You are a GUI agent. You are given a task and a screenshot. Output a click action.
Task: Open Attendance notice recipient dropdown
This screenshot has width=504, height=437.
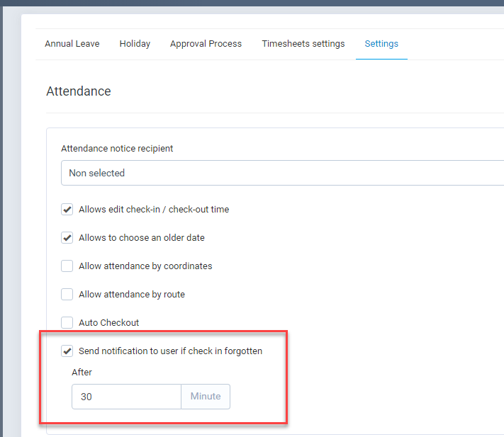282,173
